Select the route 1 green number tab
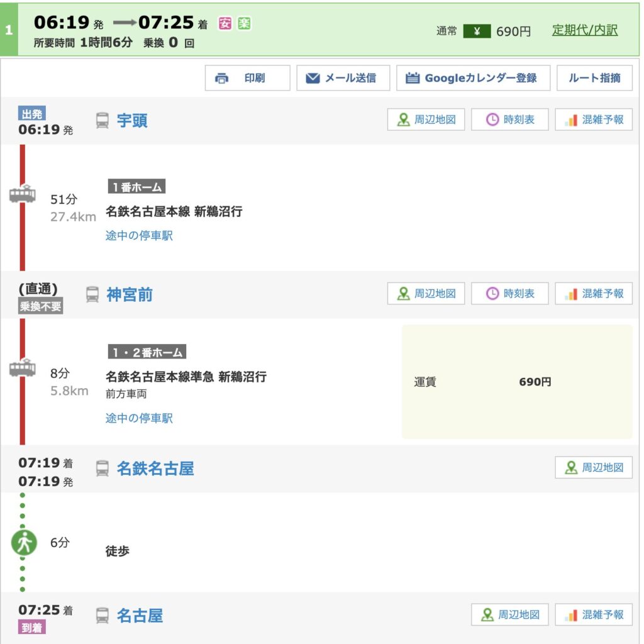644x644 pixels. (9, 30)
